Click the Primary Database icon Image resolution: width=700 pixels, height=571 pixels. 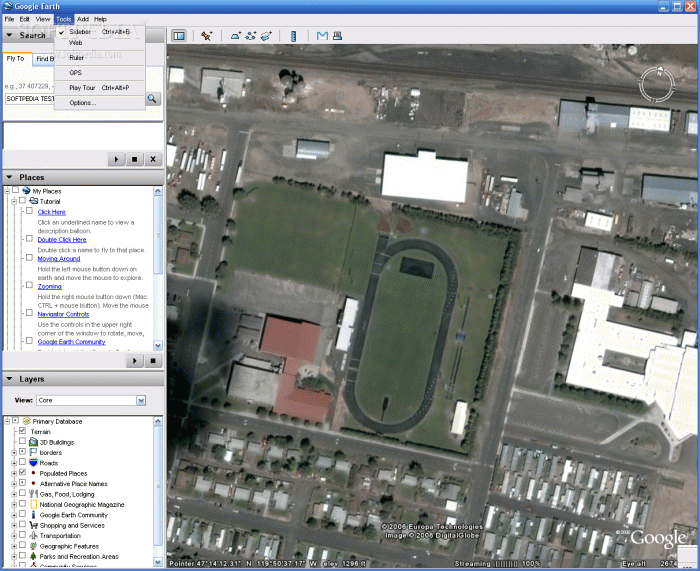27,421
